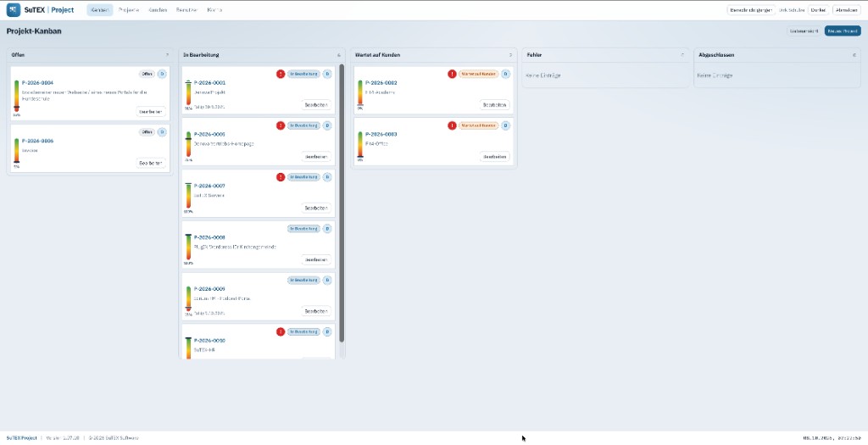
Task: Edit project P-2026-0003 via Bearbeiten
Action: pos(494,157)
